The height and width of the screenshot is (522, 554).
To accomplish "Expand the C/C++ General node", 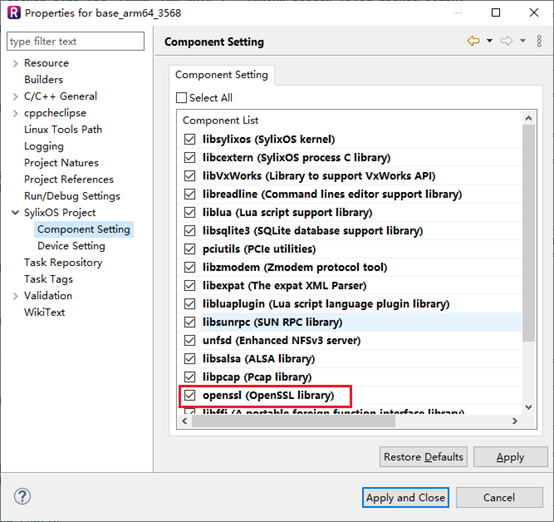I will (15, 96).
